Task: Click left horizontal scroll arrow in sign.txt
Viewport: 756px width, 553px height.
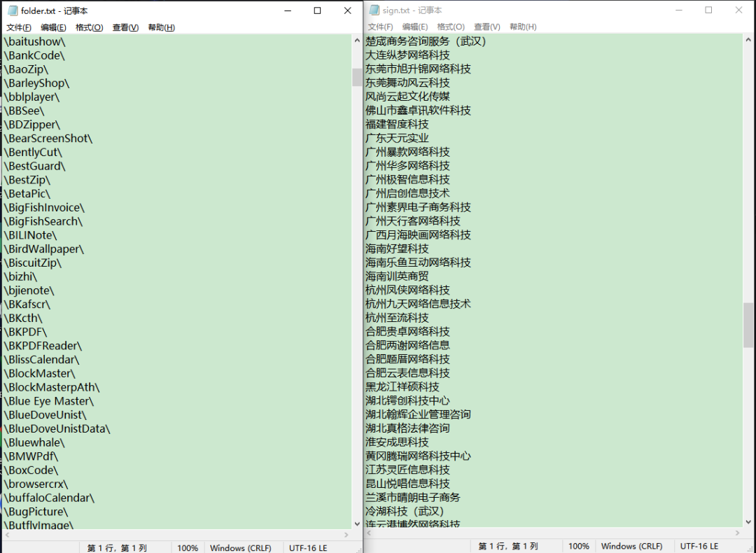Action: [x=370, y=533]
